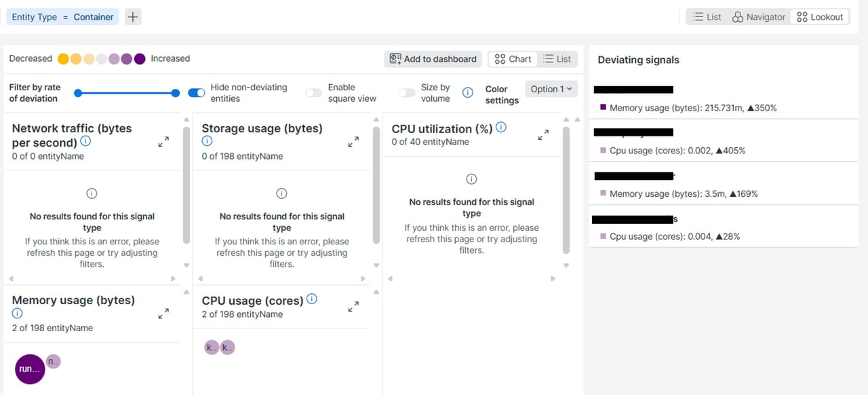The height and width of the screenshot is (395, 868).
Task: Select the Entity Type = Container filter
Action: click(x=62, y=17)
